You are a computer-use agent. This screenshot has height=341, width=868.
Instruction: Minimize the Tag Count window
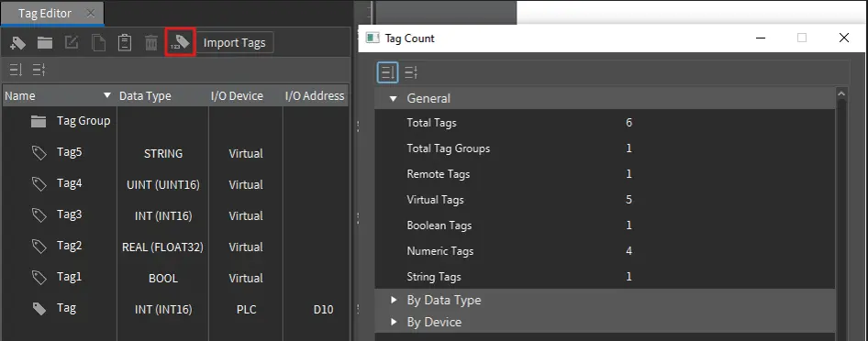[761, 38]
